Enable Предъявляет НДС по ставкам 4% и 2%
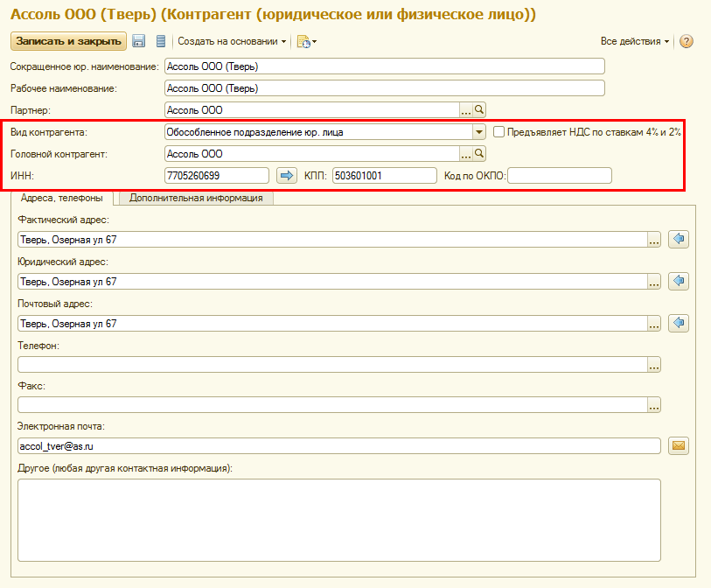This screenshot has width=711, height=588. tap(498, 132)
